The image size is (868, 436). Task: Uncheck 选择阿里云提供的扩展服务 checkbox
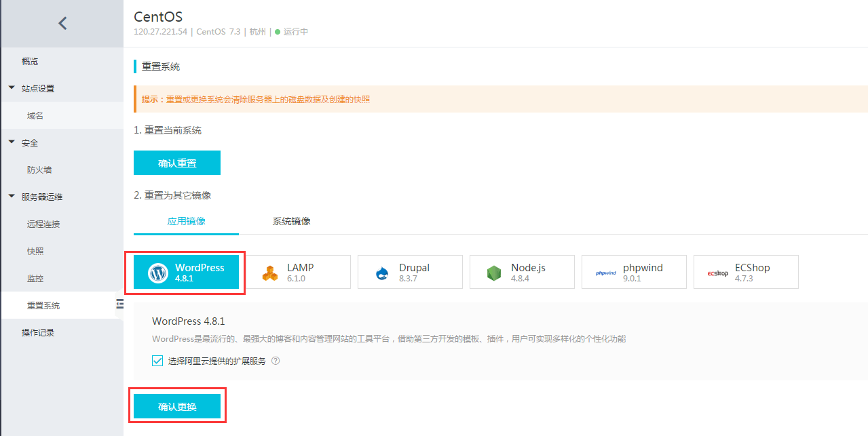[x=157, y=361]
